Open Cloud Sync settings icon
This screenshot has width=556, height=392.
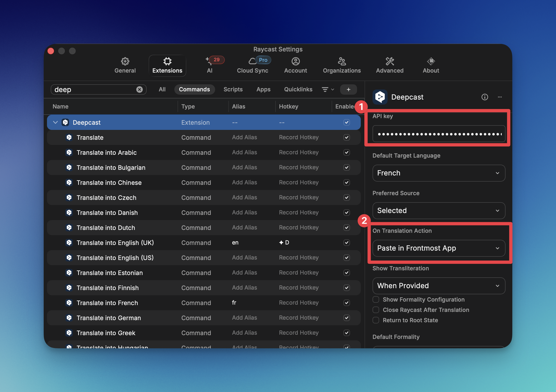click(x=252, y=61)
